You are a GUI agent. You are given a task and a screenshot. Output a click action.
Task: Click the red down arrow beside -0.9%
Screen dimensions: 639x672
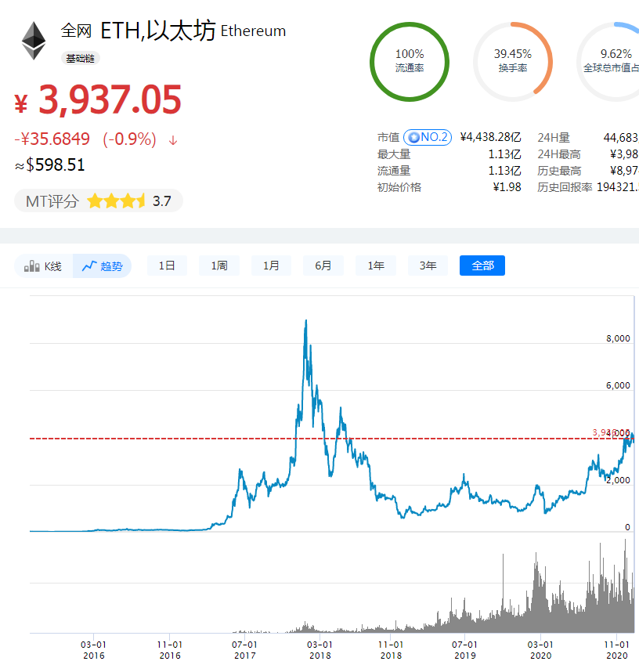pos(173,140)
